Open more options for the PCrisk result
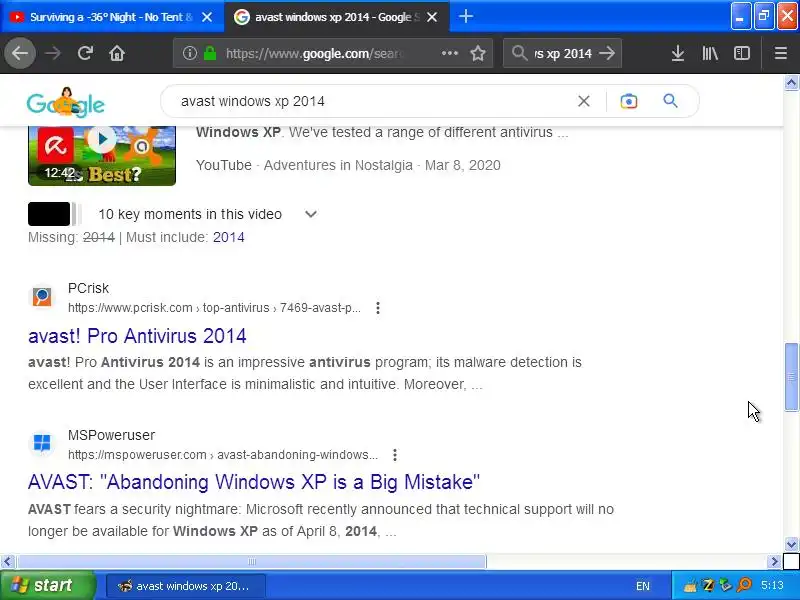Image resolution: width=800 pixels, height=600 pixels. tap(378, 308)
